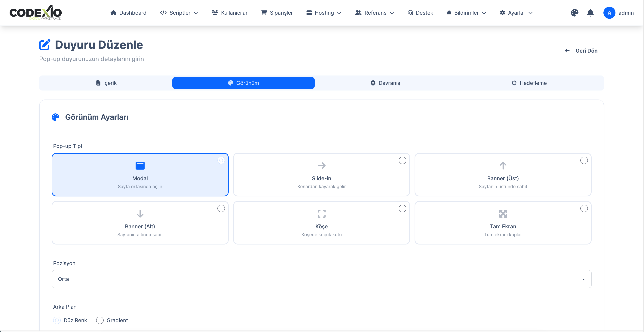This screenshot has width=644, height=332.
Task: Go back with Geri Dön link
Action: tap(581, 51)
